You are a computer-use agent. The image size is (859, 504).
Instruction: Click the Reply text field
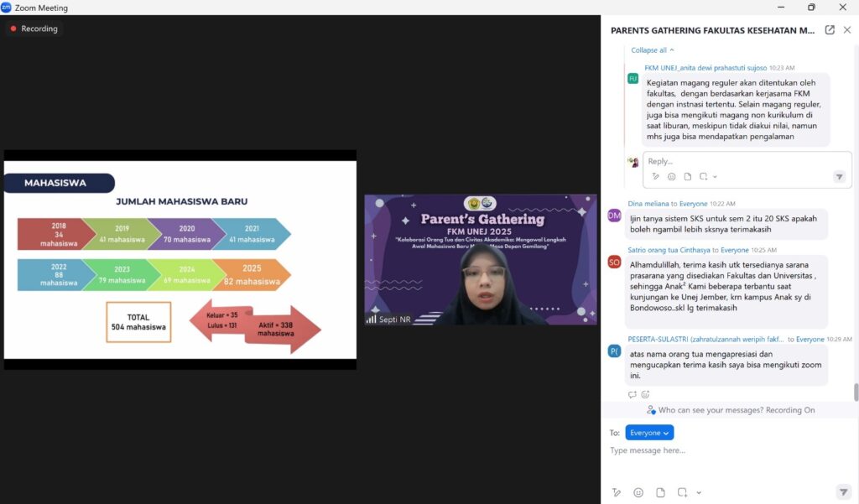[738, 161]
